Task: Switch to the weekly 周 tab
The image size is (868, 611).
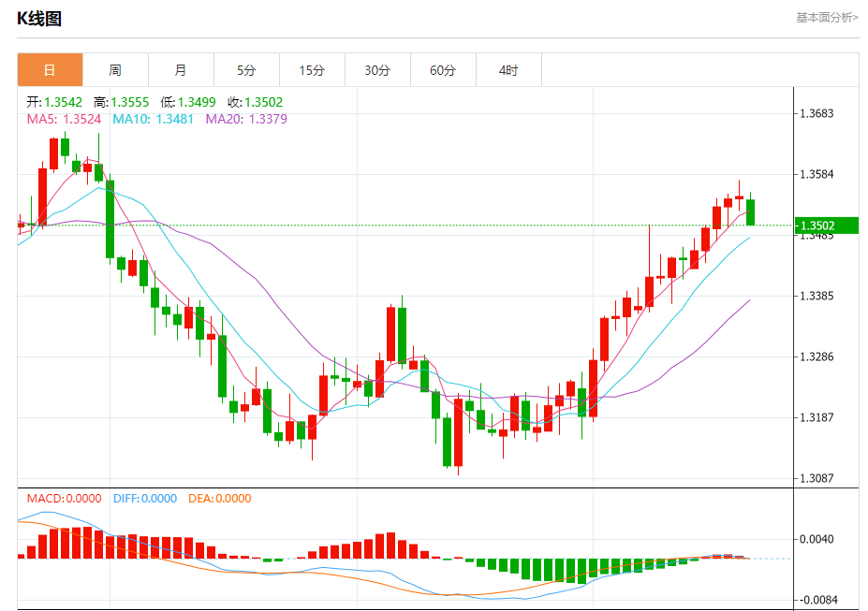Action: pyautogui.click(x=115, y=69)
